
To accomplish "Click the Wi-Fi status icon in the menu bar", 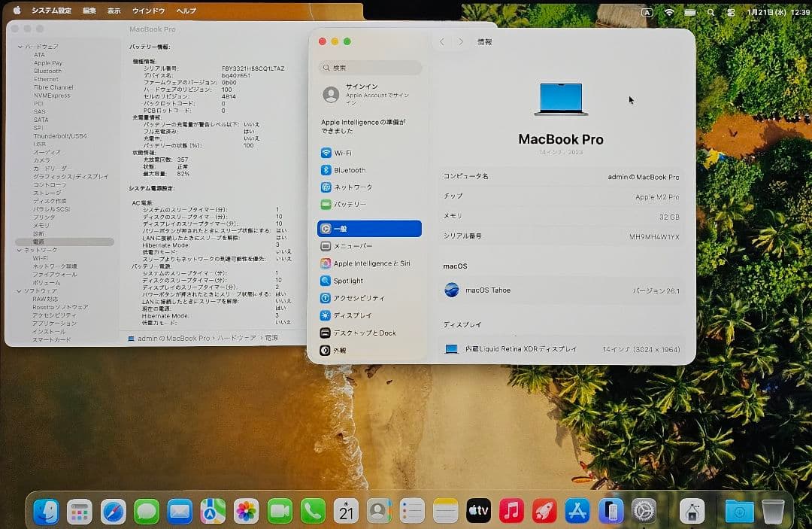I will tap(671, 11).
